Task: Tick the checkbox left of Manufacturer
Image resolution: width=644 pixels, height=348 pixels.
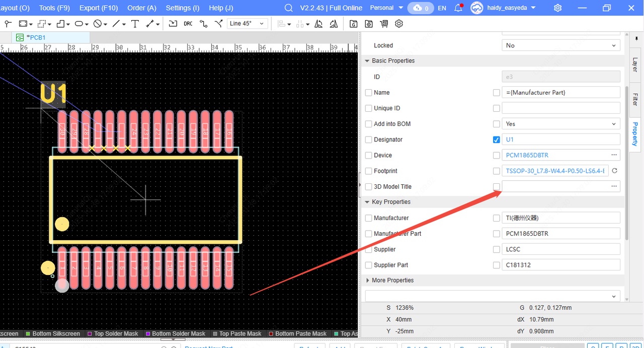Action: pos(369,218)
